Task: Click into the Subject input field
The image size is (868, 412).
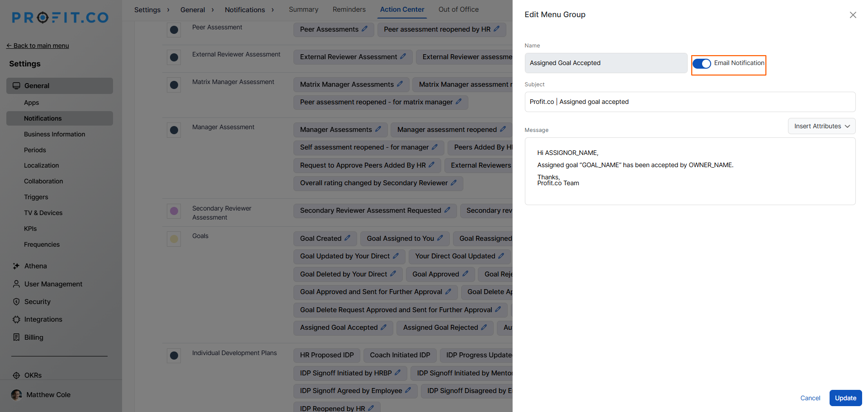Action: coord(690,102)
